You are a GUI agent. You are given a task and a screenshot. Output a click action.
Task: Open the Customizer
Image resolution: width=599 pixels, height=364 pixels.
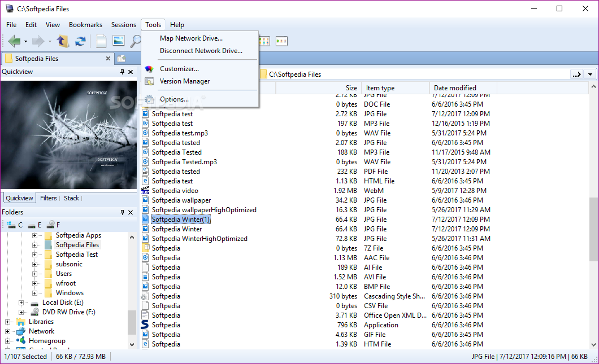pos(180,69)
